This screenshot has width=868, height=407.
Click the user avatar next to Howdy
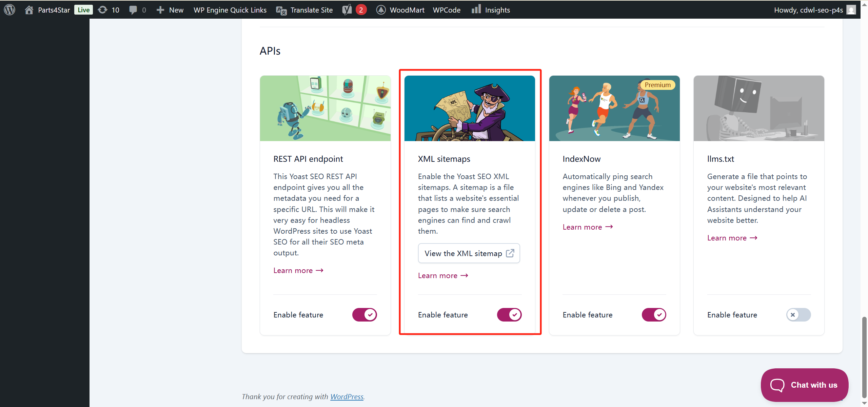coord(851,9)
